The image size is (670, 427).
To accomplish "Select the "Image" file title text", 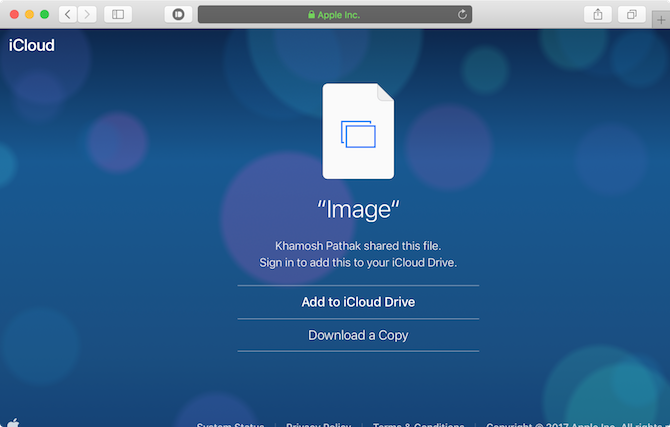I will 358,209.
